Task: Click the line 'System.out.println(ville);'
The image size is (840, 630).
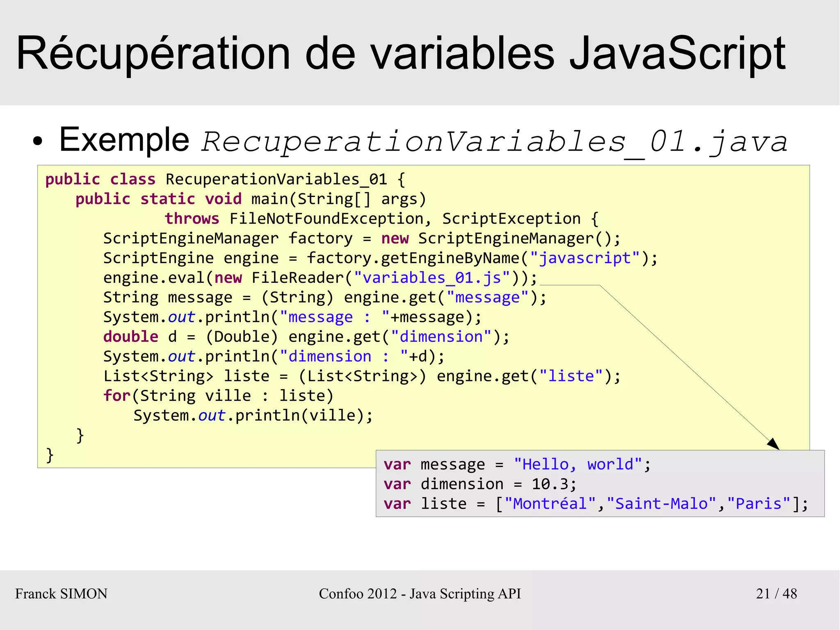Action: pyautogui.click(x=253, y=416)
